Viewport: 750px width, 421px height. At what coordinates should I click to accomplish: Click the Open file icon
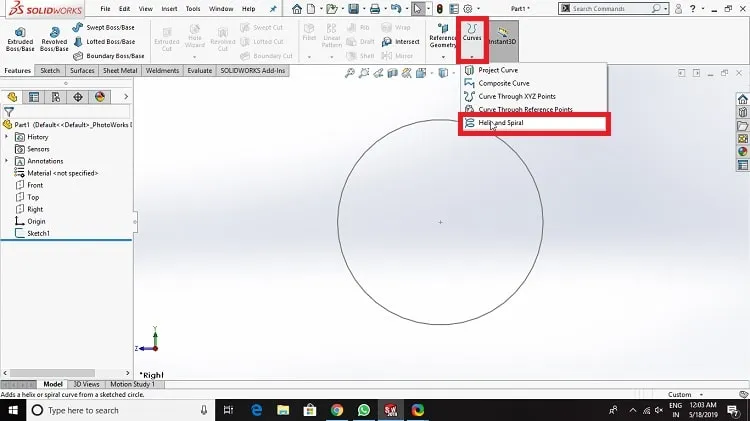pyautogui.click(x=331, y=9)
